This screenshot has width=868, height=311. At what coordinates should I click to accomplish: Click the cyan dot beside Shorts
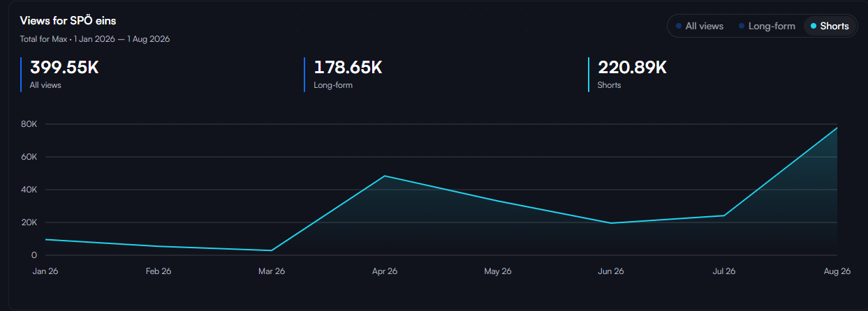pos(814,26)
